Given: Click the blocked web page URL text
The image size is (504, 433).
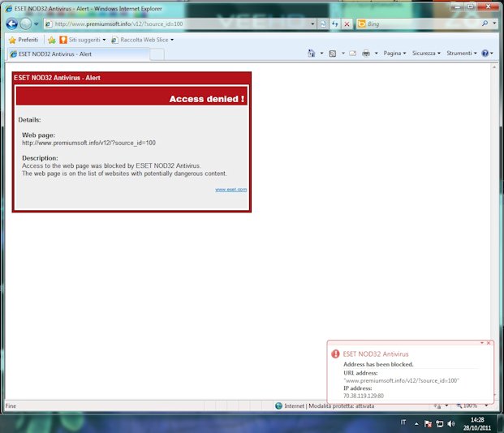Looking at the screenshot, I should click(x=88, y=143).
